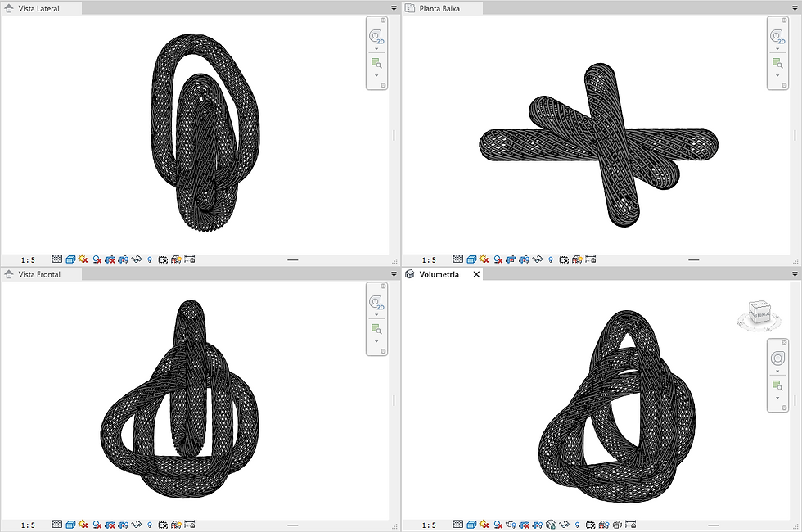Open the Detail Level control in Vista Lateral

(x=56, y=258)
